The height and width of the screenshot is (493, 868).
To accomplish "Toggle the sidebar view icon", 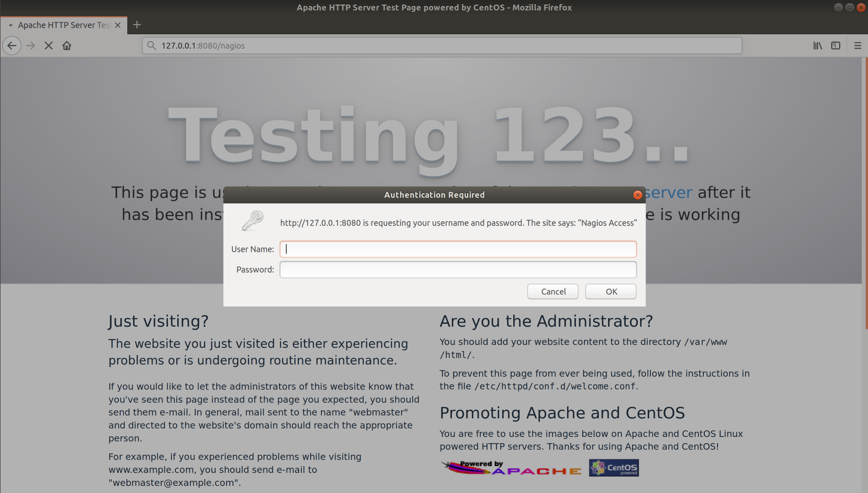I will pyautogui.click(x=836, y=46).
